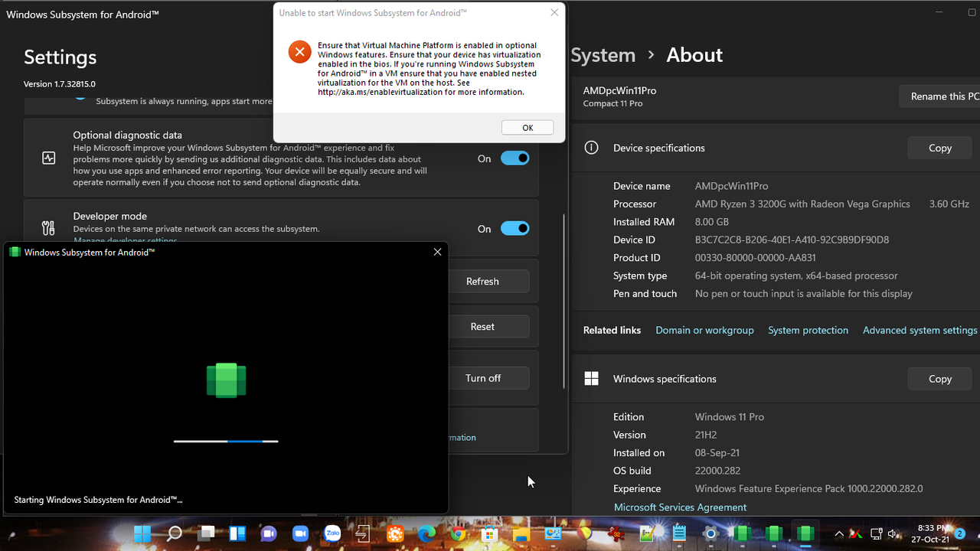Click OK in the virtualization error dialog
980x551 pixels.
click(x=528, y=128)
